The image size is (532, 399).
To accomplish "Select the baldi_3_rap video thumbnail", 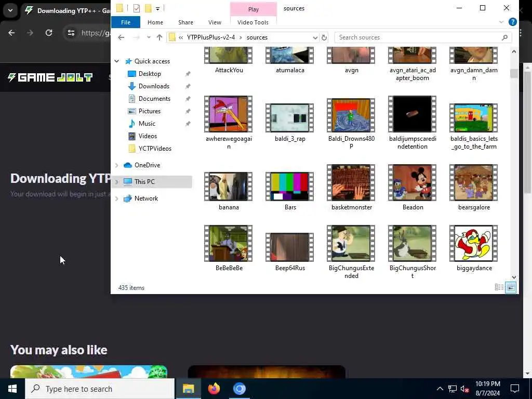I will click(x=289, y=118).
